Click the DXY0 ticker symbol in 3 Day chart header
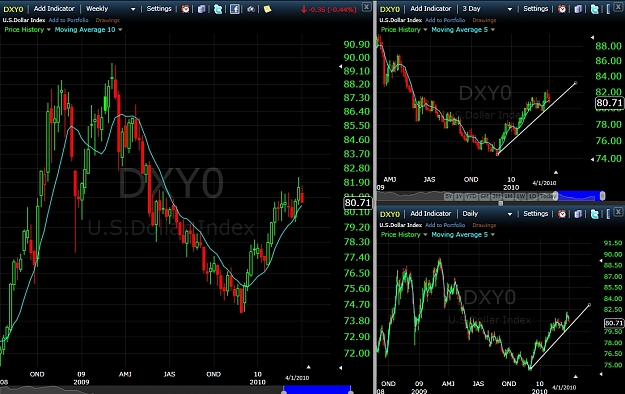This screenshot has width=625, height=394. click(390, 9)
